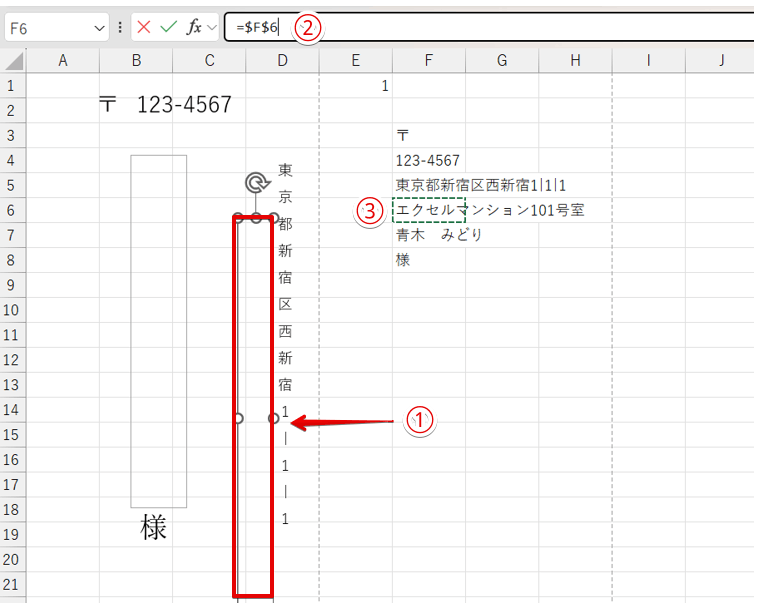768x604 pixels.
Task: Select column G header
Action: point(502,61)
